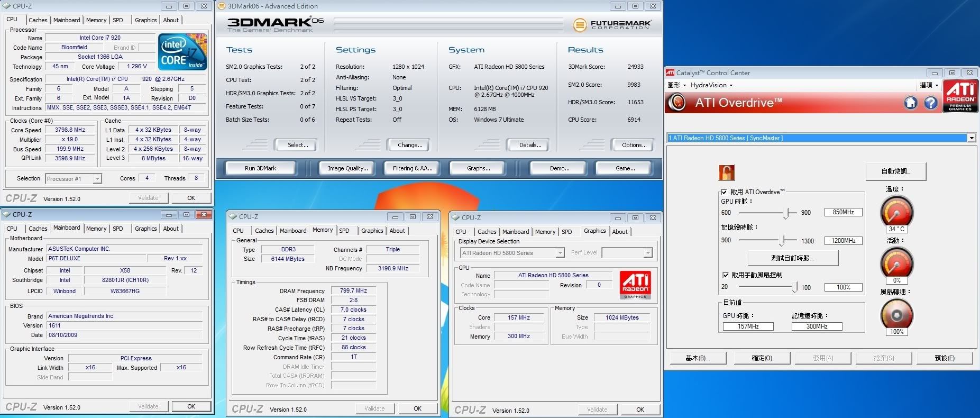Click the temperature gauge showing 34°C

click(896, 212)
